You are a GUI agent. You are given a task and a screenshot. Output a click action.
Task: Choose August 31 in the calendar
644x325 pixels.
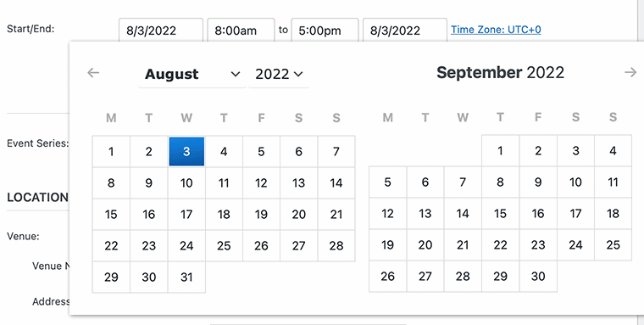pyautogui.click(x=186, y=277)
